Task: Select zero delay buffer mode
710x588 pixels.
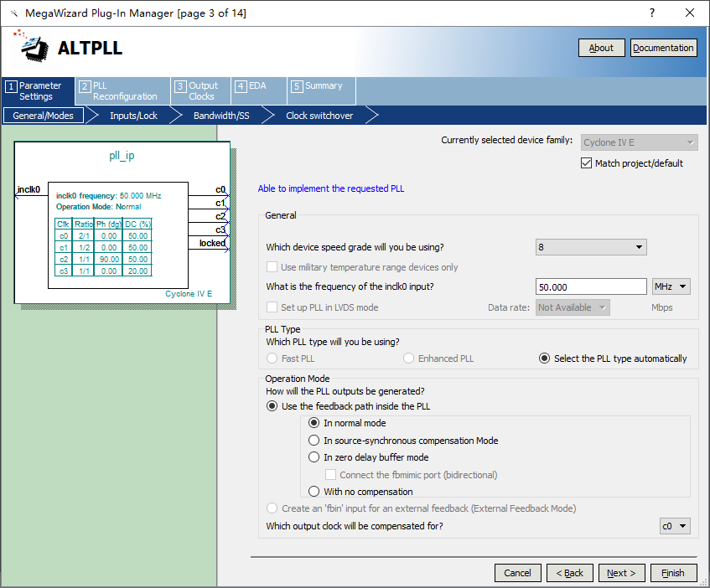Action: pyautogui.click(x=314, y=457)
